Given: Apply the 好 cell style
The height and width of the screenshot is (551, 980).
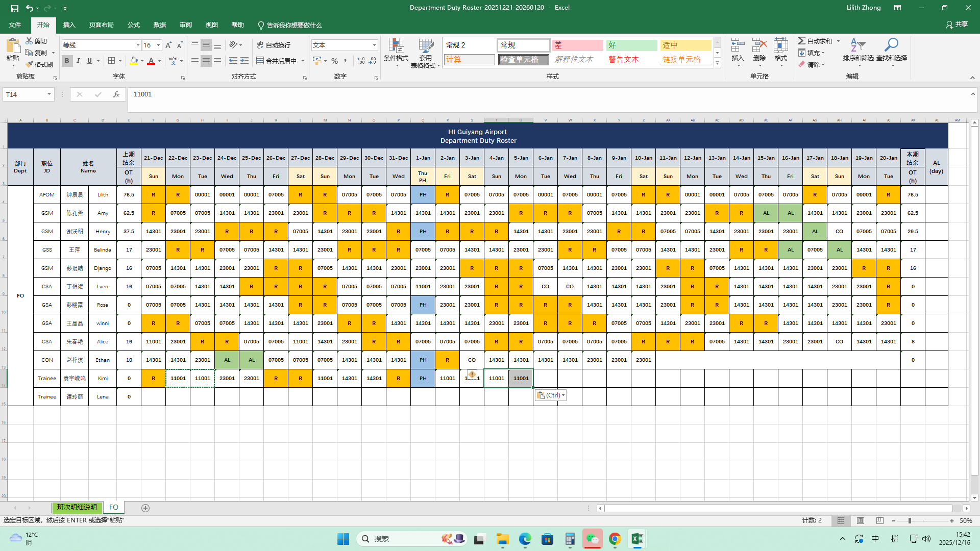Looking at the screenshot, I should (631, 45).
